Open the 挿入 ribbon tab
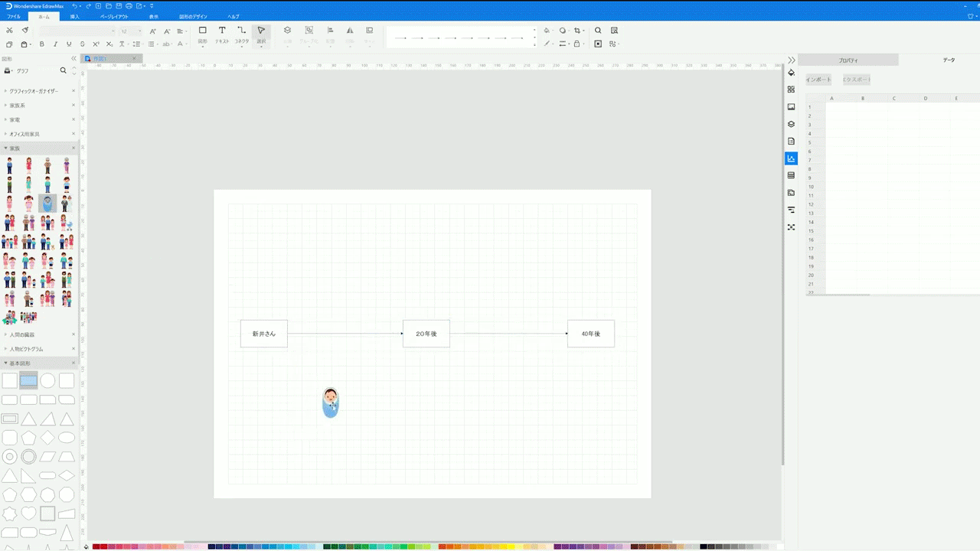The height and width of the screenshot is (551, 980). pos(74,16)
